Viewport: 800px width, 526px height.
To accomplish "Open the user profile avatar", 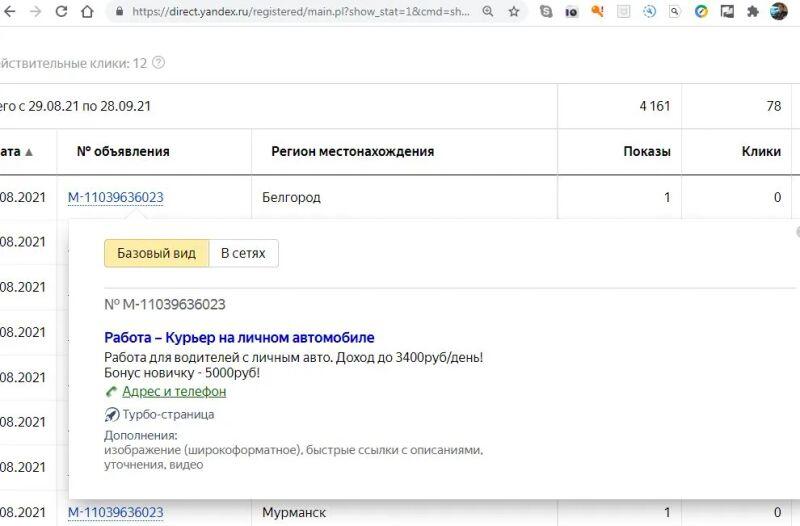I will tap(779, 12).
